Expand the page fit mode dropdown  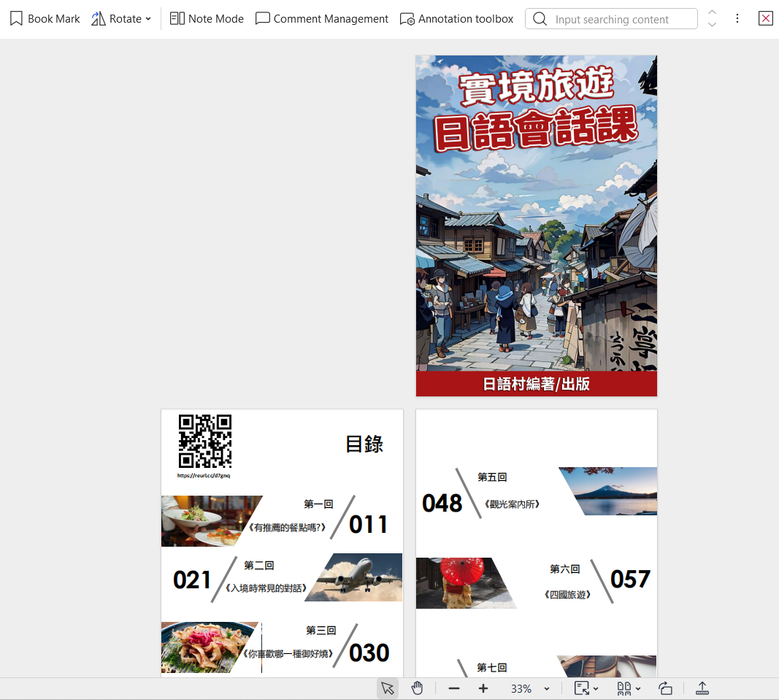[x=586, y=688]
